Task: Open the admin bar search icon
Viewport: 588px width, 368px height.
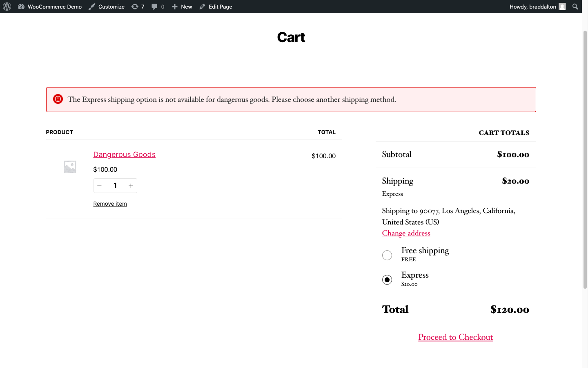Action: coord(575,7)
